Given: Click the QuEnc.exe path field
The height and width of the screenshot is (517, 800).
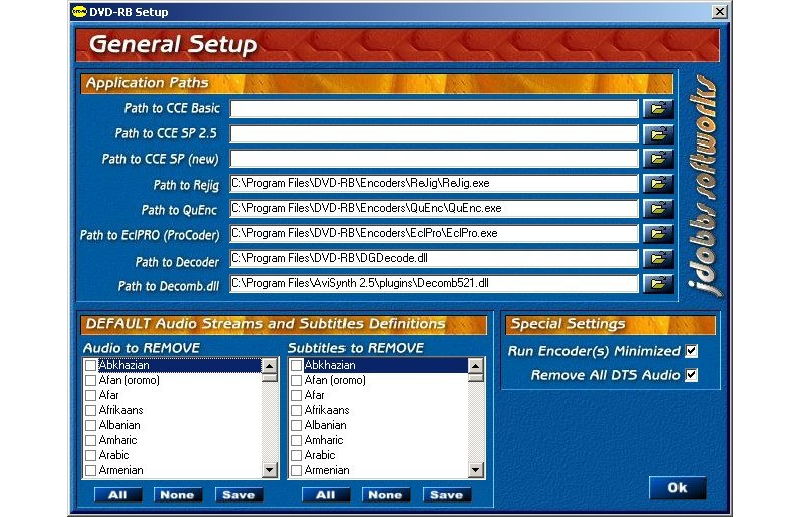Looking at the screenshot, I should [434, 208].
